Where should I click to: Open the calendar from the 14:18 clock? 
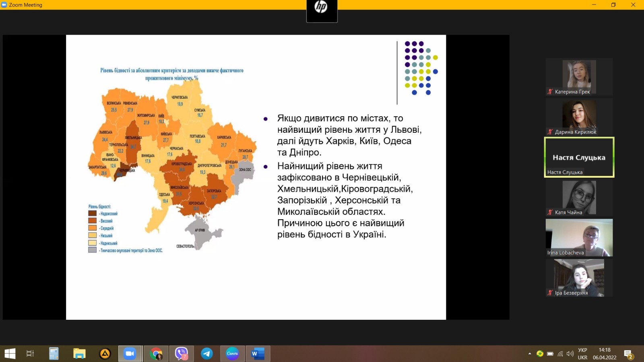pos(605,354)
